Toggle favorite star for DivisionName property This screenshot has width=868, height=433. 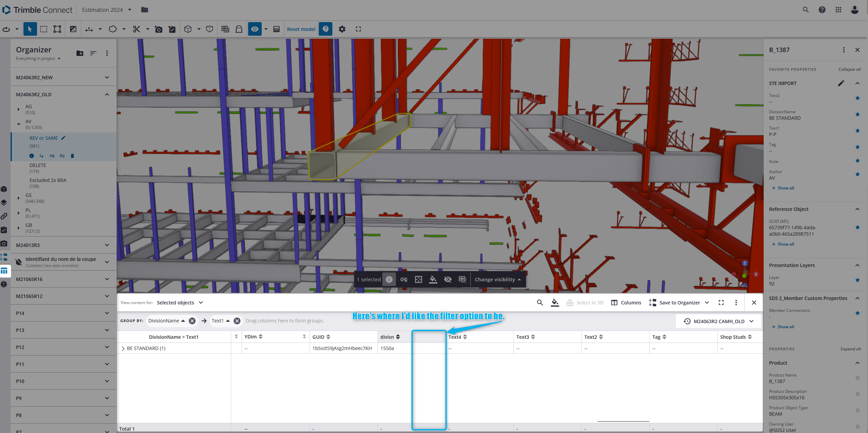857,115
